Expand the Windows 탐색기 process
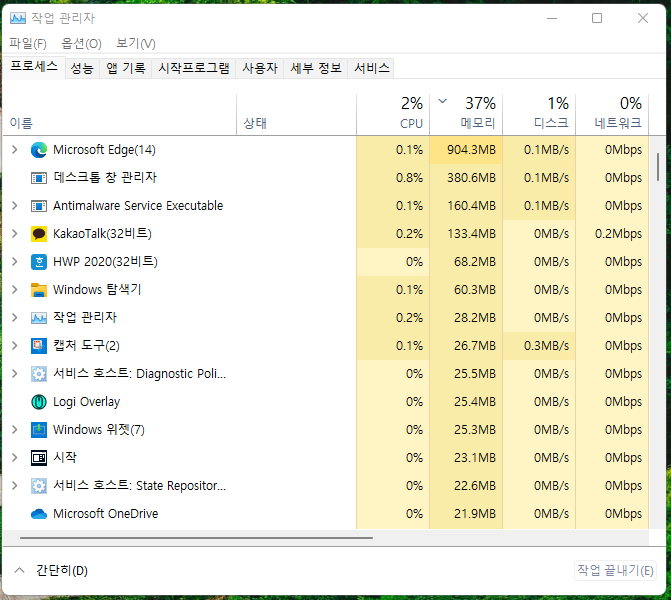Image resolution: width=671 pixels, height=600 pixels. [x=15, y=290]
